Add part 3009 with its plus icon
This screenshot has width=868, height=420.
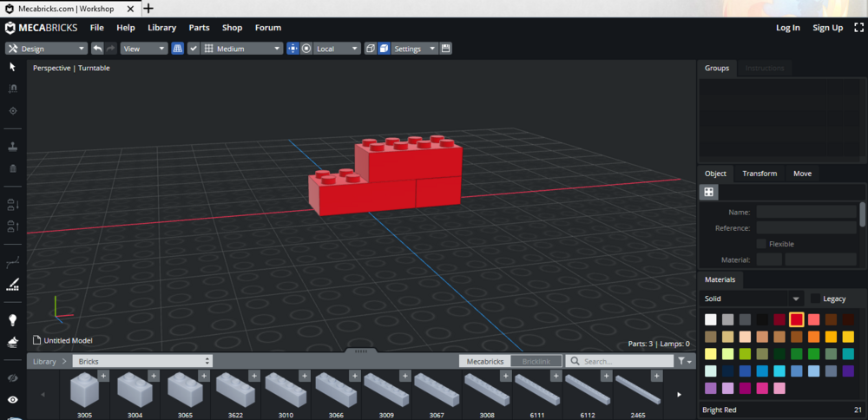[404, 377]
